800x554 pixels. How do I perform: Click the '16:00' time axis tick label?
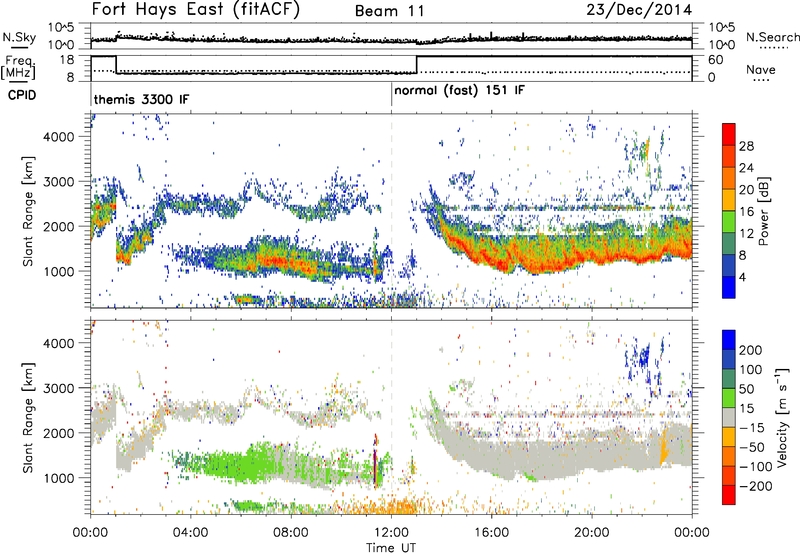[x=492, y=533]
